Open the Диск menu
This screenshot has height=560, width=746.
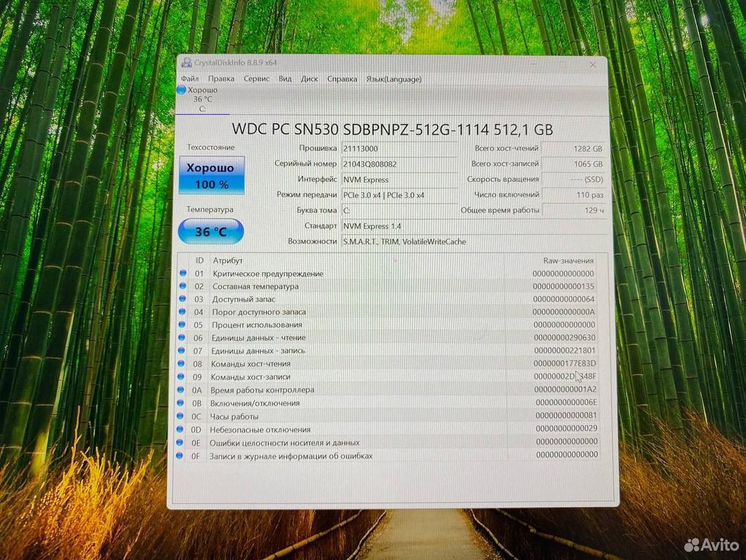pyautogui.click(x=309, y=79)
